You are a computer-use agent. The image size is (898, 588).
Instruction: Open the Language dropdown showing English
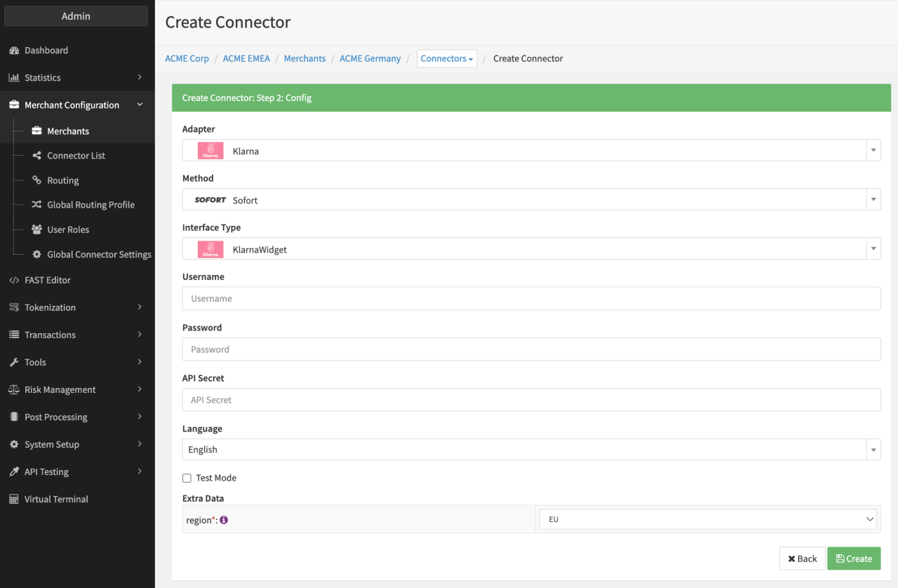click(x=531, y=450)
